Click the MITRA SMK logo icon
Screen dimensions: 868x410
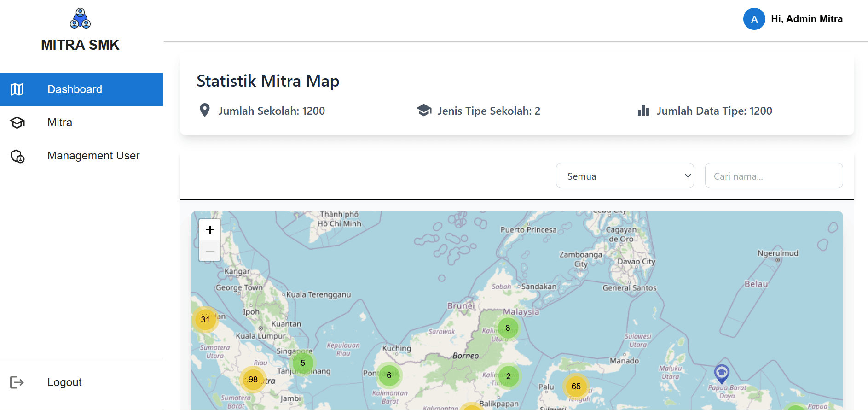pos(80,18)
